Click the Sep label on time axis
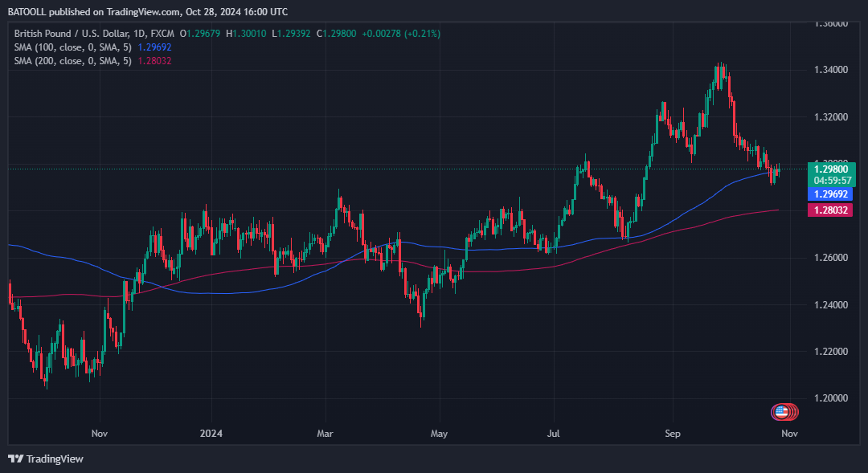The width and height of the screenshot is (868, 473). coord(672,434)
